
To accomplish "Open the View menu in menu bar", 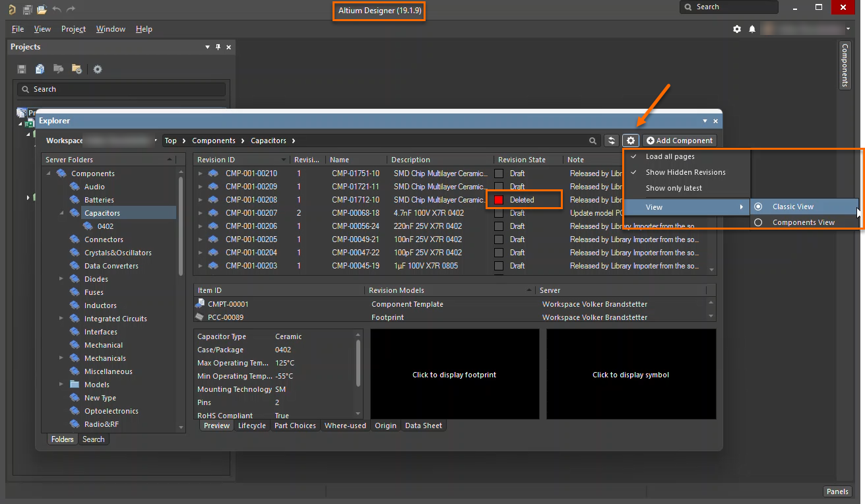I will click(42, 29).
